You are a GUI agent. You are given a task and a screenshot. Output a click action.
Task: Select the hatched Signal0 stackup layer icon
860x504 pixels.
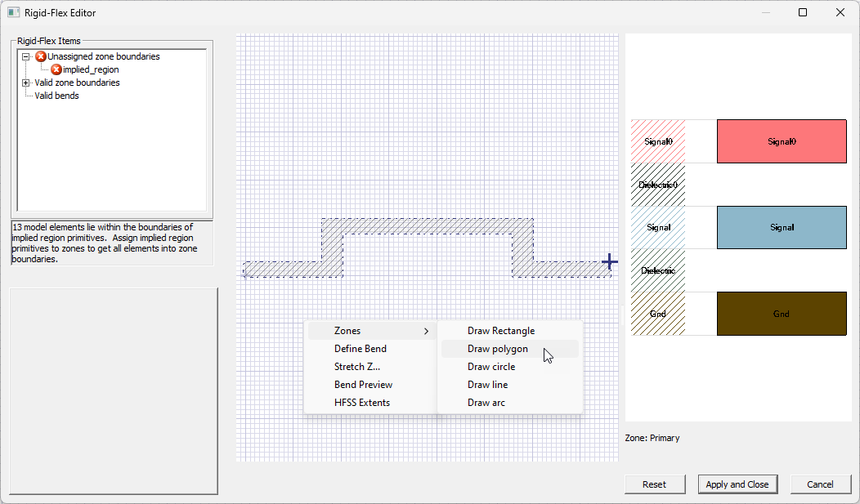pos(657,140)
